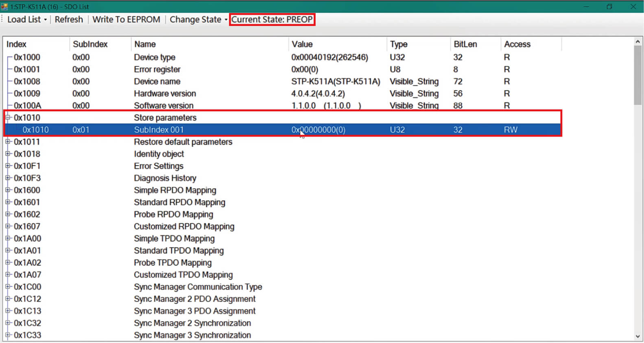The image size is (644, 343).
Task: Select the 0x1008 Device name row
Action: pyautogui.click(x=157, y=81)
